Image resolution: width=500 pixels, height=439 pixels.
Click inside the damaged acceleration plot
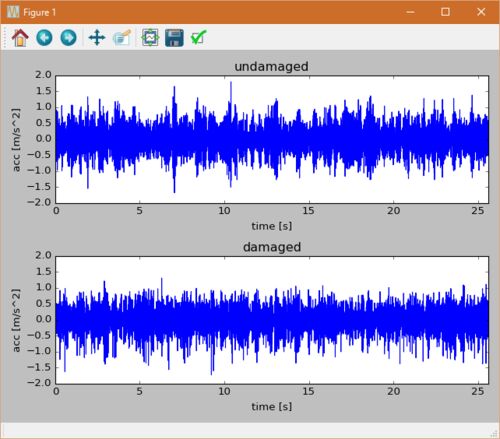[x=272, y=320]
